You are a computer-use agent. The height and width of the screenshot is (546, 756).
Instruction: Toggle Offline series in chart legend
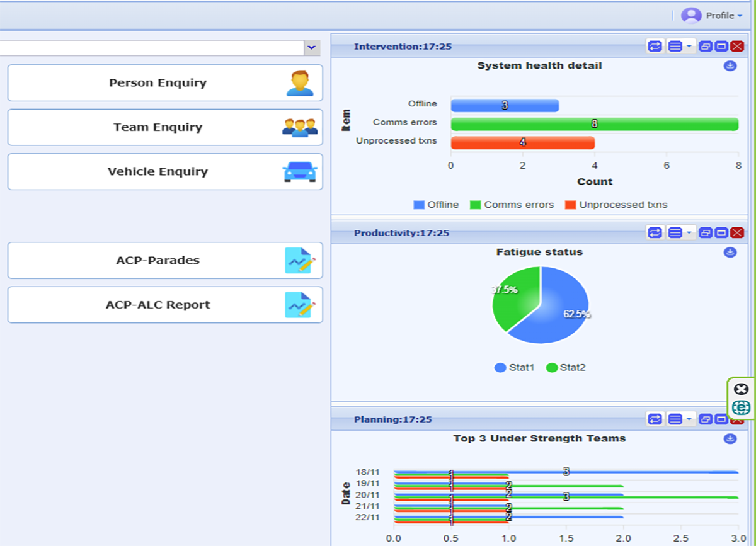(436, 205)
